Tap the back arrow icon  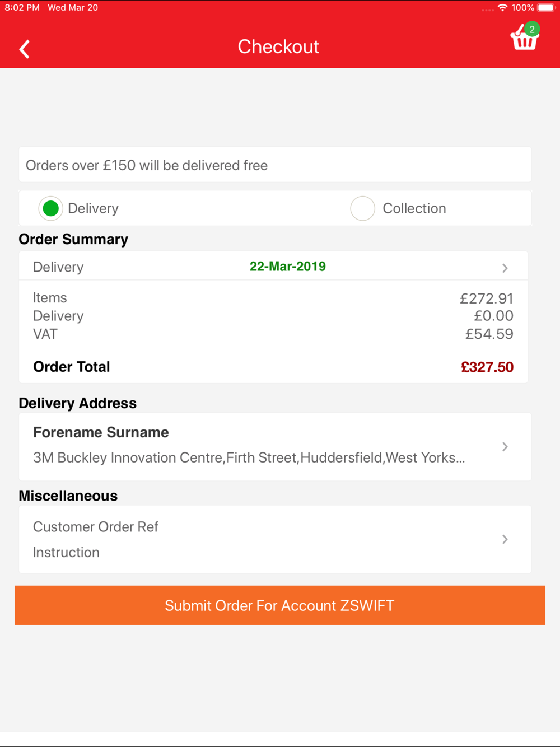(x=24, y=49)
